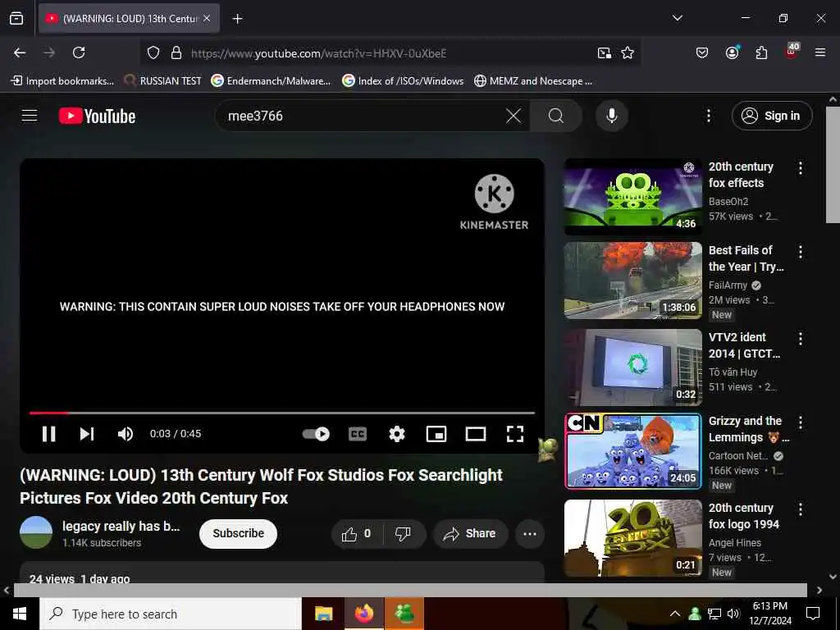Open browser extensions puzzle icon
This screenshot has height=630, width=840.
point(761,52)
